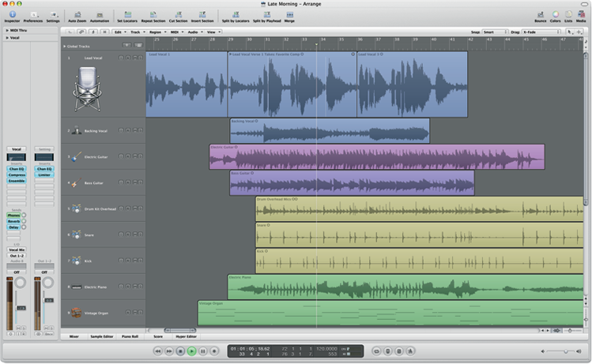Toggle the Phones send on Vocal channel
This screenshot has width=592, height=364.
[14, 215]
